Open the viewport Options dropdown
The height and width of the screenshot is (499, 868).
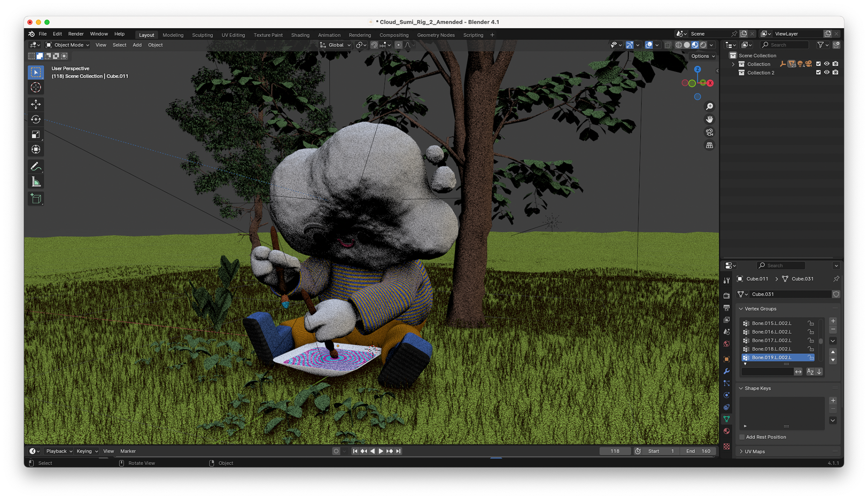(703, 56)
